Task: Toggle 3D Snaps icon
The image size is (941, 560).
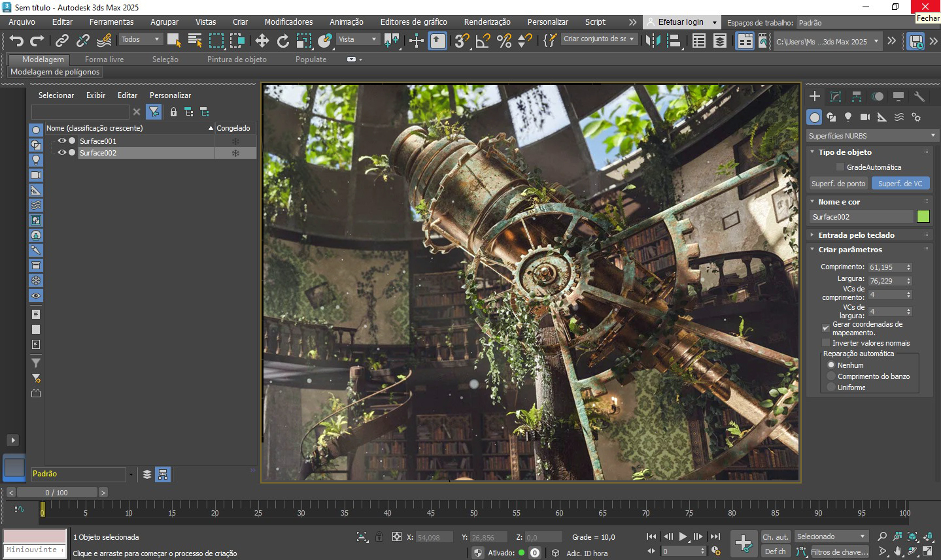Action: [x=462, y=41]
